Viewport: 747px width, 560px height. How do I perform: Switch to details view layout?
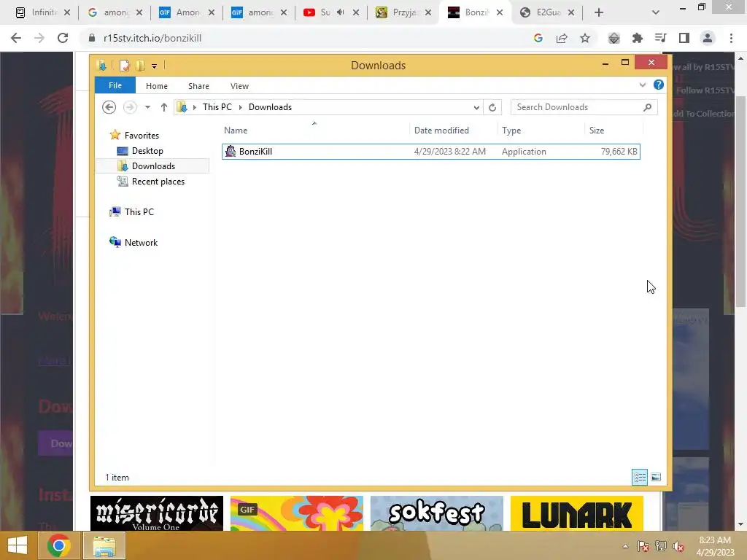coord(640,477)
